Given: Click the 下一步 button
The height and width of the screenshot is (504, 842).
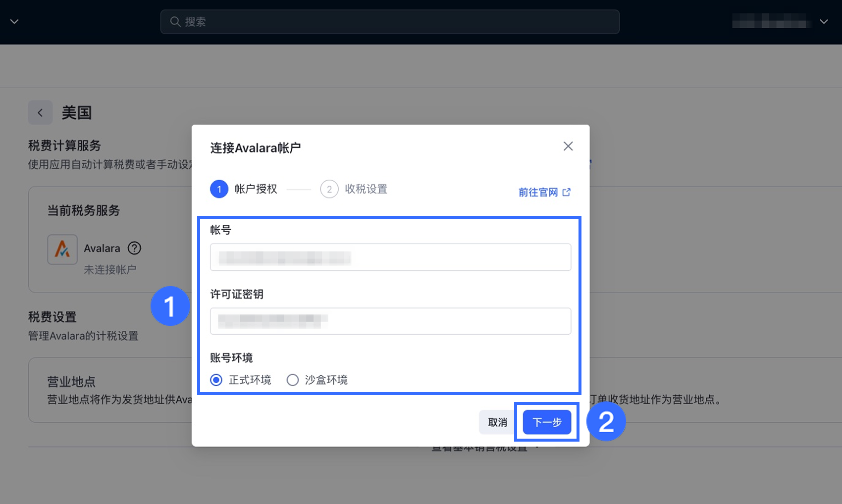Looking at the screenshot, I should coord(546,422).
